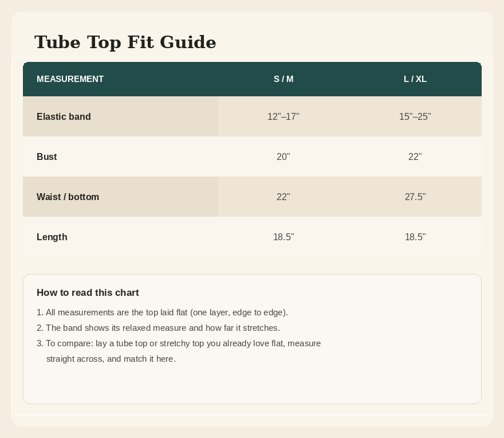
Task: Click the Bust row label
Action: coord(46,157)
